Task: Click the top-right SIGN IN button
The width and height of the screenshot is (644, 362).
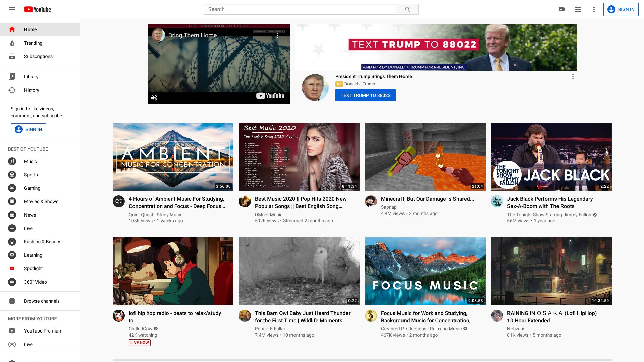Action: coord(621,9)
